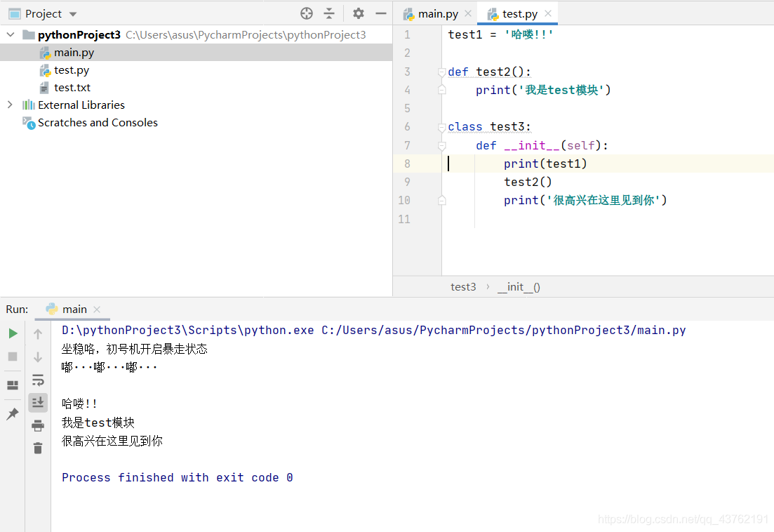This screenshot has width=774, height=532.
Task: Expand the External Libraries node
Action: (10, 105)
